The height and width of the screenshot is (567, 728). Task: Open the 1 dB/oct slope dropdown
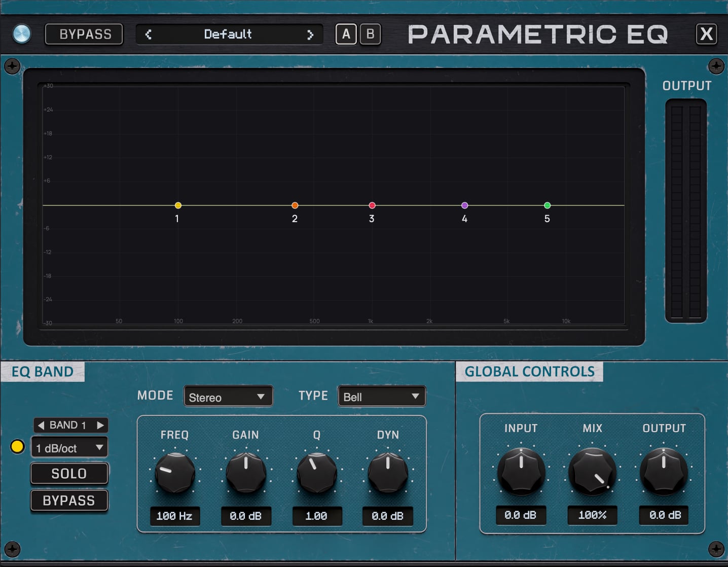pos(69,448)
